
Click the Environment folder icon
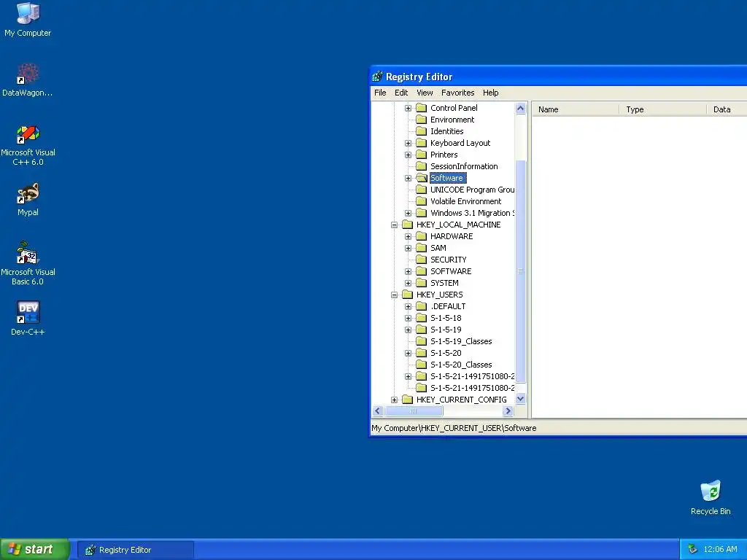click(421, 120)
